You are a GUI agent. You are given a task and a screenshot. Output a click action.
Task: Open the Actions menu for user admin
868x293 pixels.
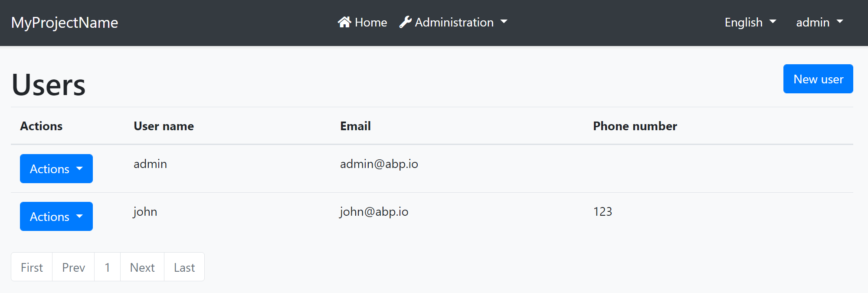(56, 168)
